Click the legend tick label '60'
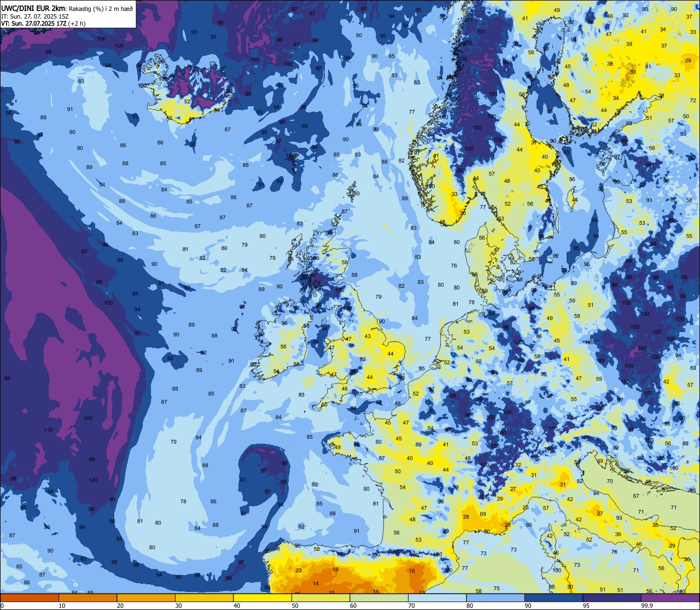 tap(353, 606)
